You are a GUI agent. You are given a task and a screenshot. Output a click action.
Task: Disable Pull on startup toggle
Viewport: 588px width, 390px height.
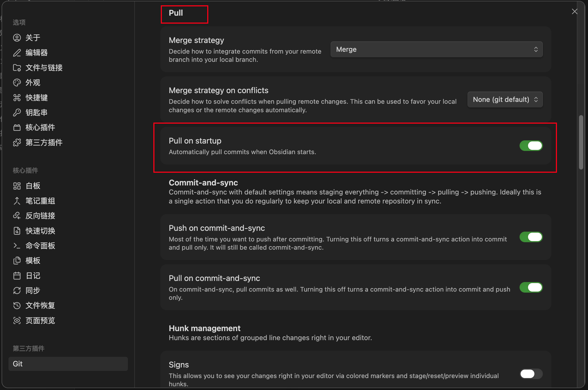click(531, 146)
